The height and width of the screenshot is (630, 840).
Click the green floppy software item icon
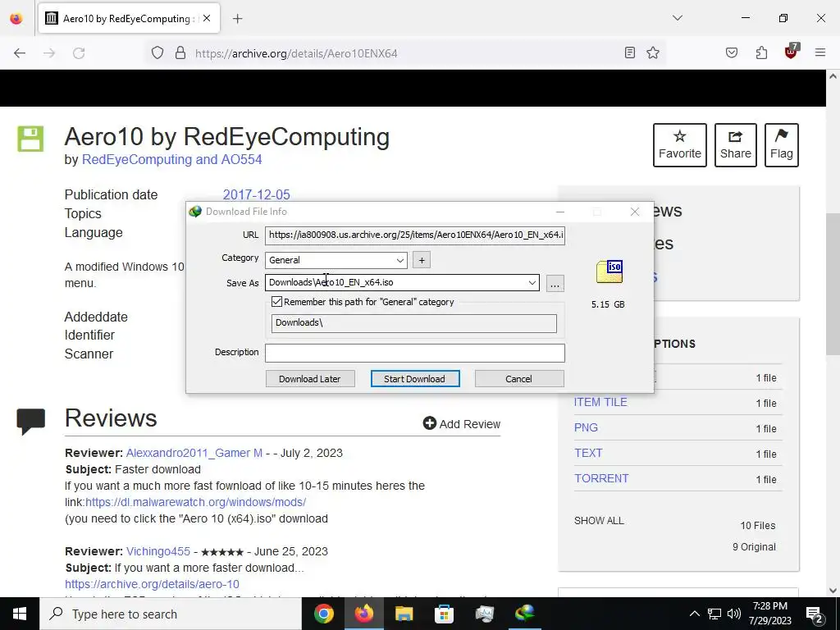(x=30, y=139)
